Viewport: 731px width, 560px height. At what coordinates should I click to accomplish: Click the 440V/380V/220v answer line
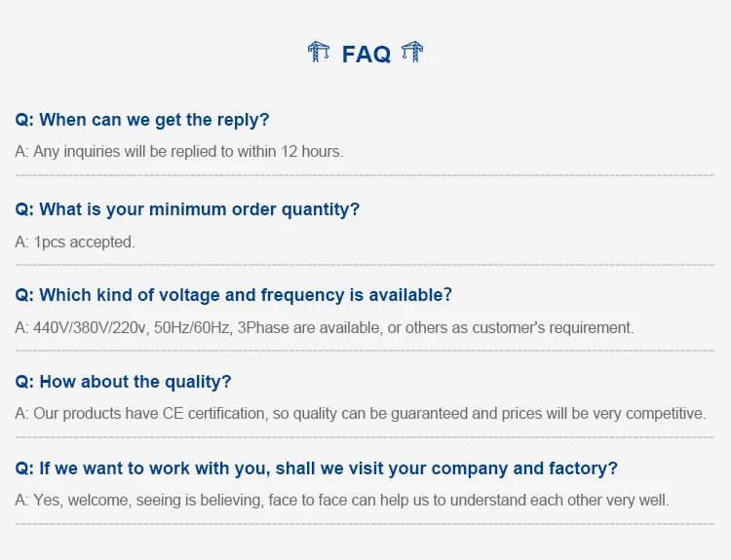[x=324, y=327]
